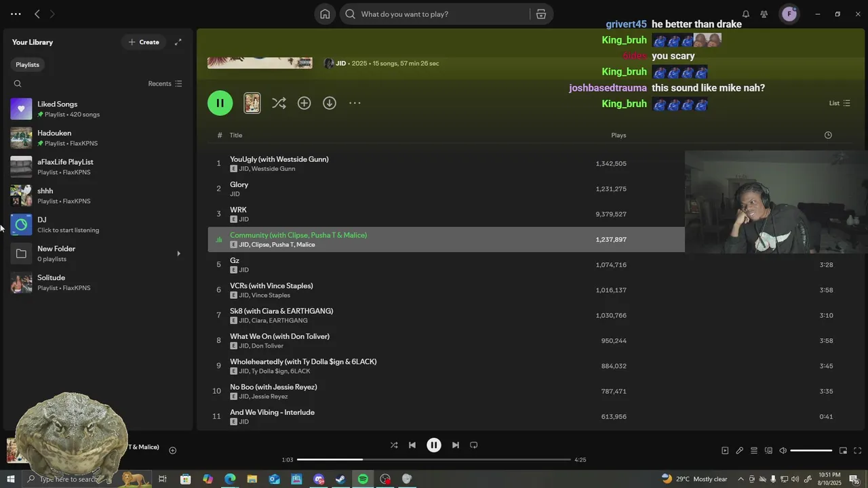868x488 pixels.
Task: Open Friend Activity icon
Action: click(x=764, y=14)
